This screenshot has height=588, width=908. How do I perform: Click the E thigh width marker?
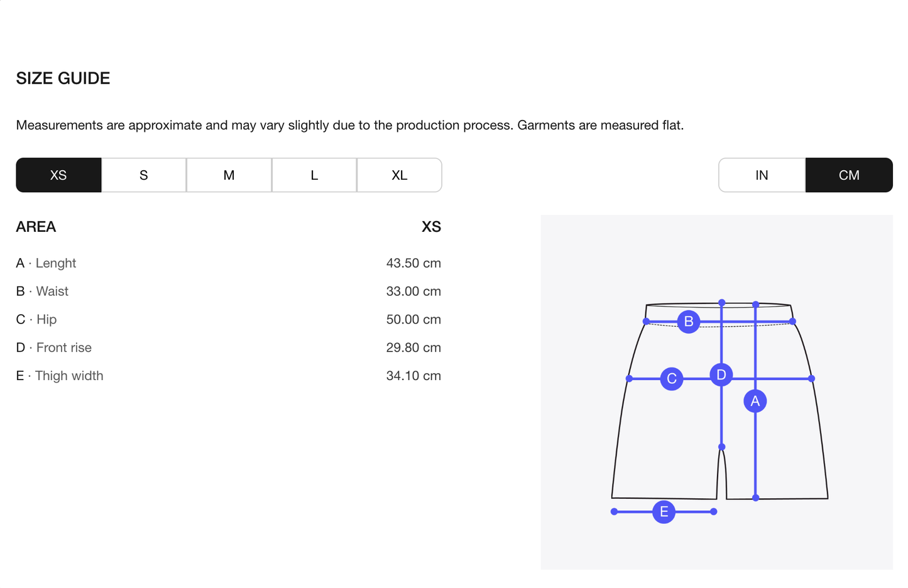click(x=664, y=512)
